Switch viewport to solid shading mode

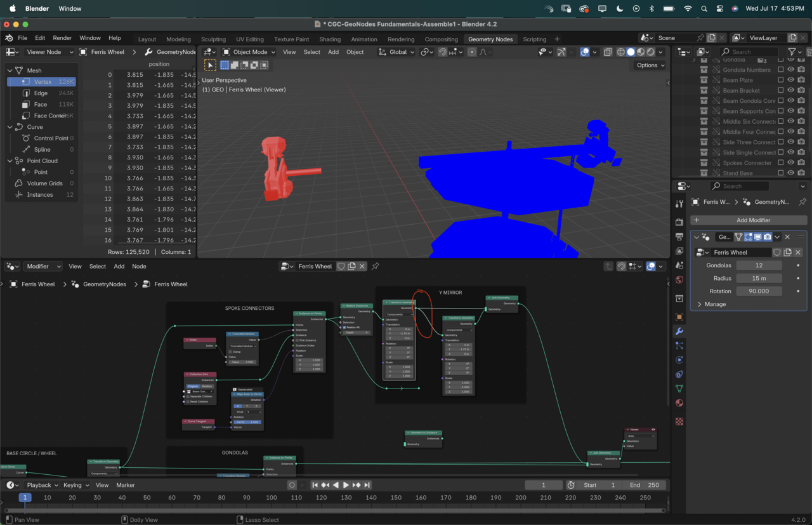(x=631, y=52)
